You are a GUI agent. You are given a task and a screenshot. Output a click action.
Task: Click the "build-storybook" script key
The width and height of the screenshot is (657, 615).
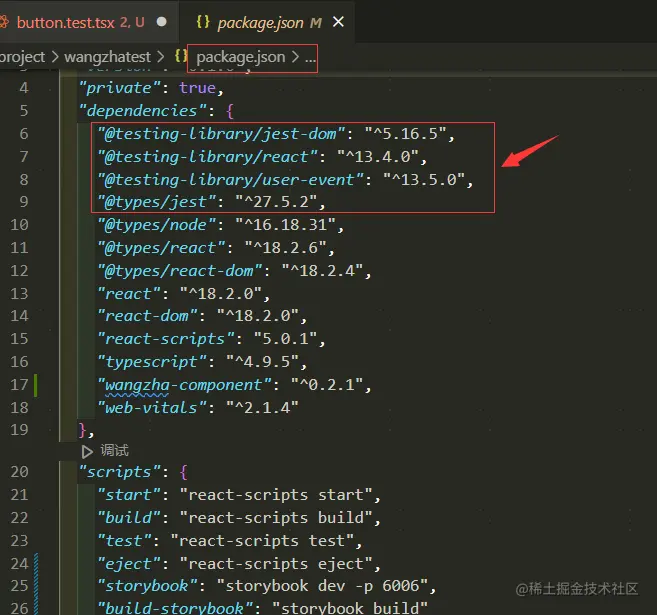point(175,608)
